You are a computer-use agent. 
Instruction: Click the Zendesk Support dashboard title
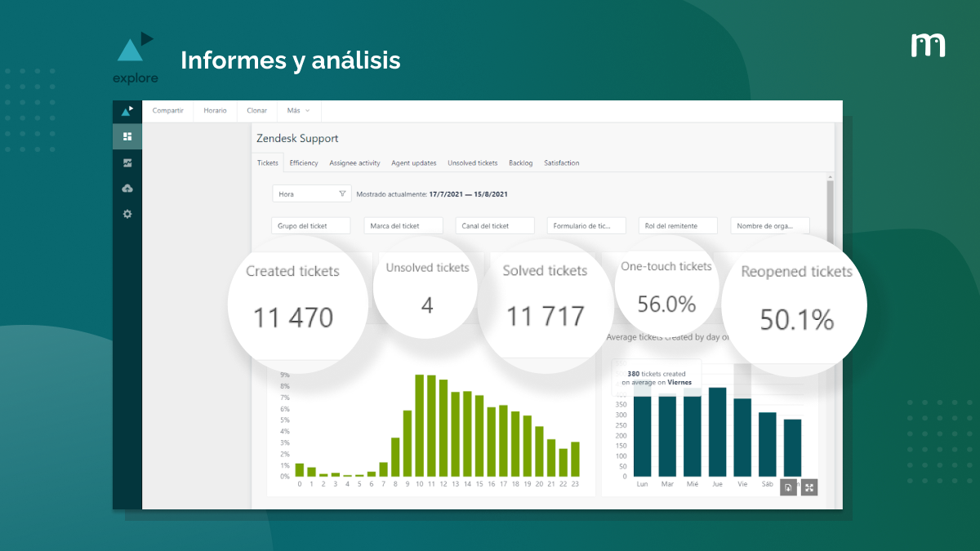pyautogui.click(x=297, y=139)
